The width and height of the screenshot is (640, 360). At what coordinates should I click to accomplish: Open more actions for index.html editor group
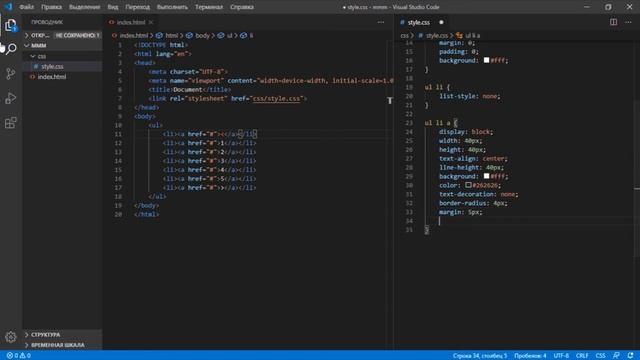(x=381, y=22)
